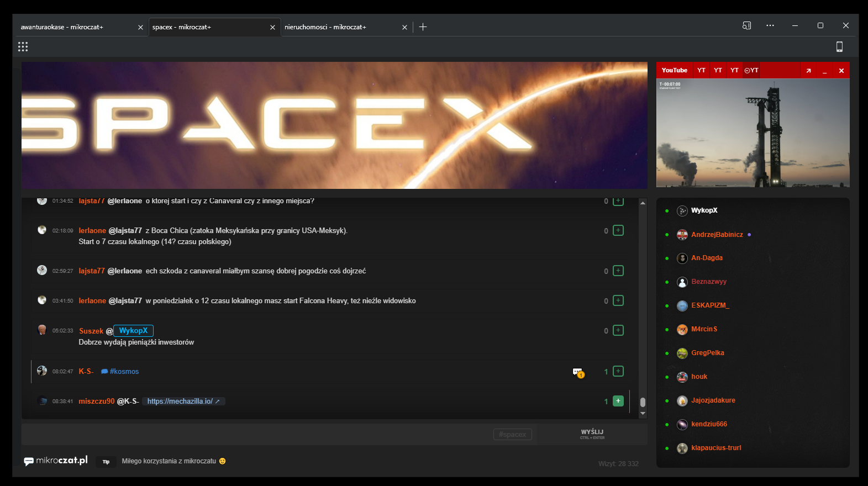The width and height of the screenshot is (868, 486).
Task: Toggle upvote on miszczu90's message
Action: click(x=618, y=401)
